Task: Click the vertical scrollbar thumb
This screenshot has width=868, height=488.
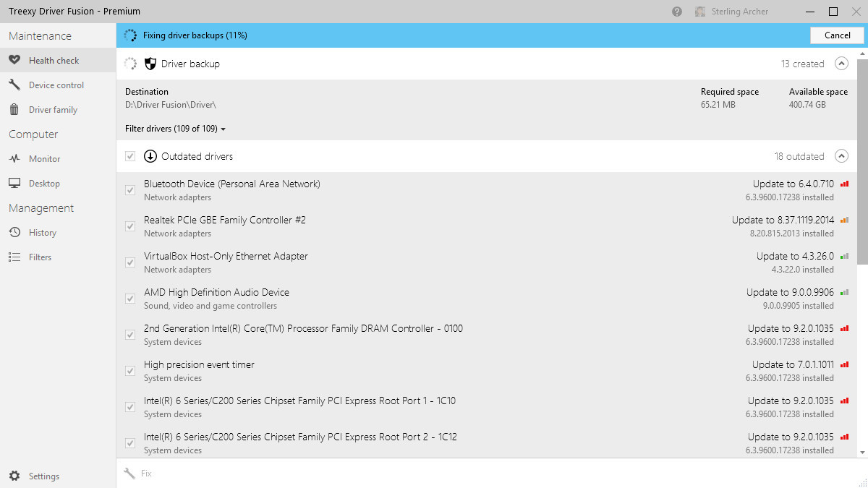Action: (861, 161)
